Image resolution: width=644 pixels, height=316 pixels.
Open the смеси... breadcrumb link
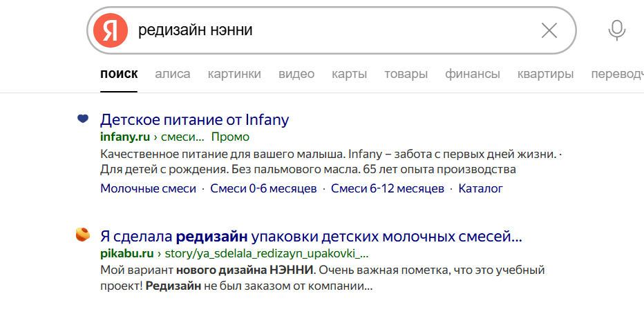point(182,137)
